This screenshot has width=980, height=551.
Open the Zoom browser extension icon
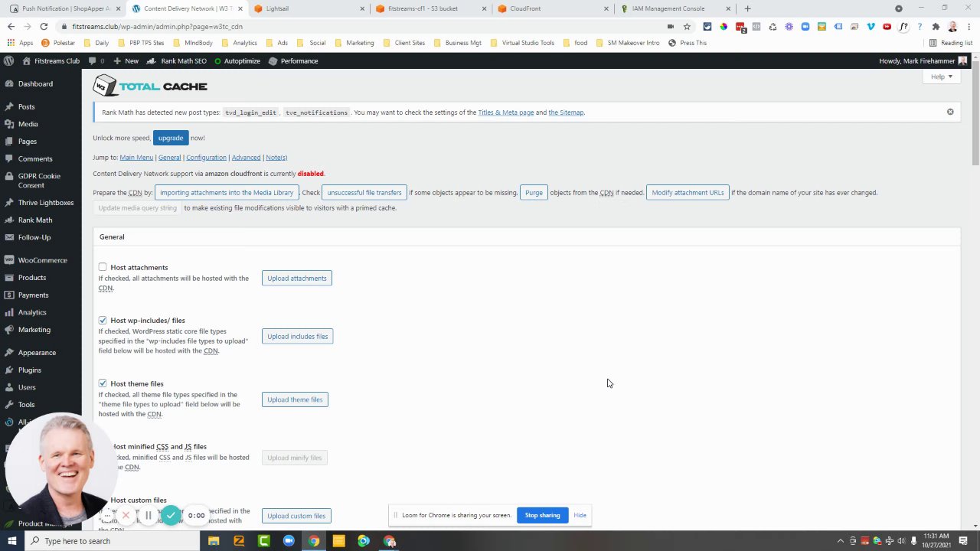pos(805,26)
